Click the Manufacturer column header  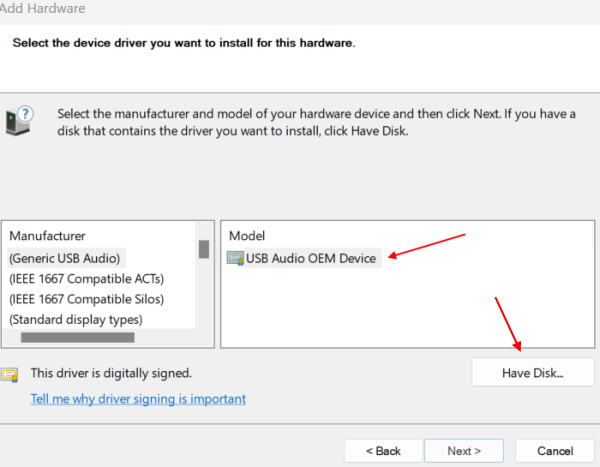coord(47,236)
